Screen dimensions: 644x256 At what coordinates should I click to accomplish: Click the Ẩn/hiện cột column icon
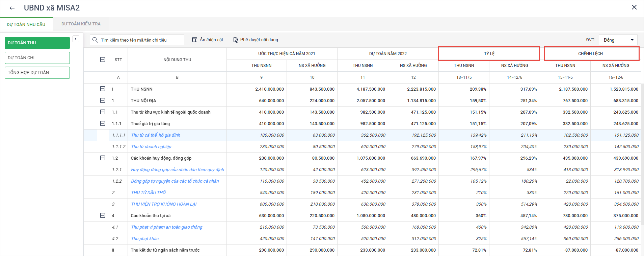[195, 40]
